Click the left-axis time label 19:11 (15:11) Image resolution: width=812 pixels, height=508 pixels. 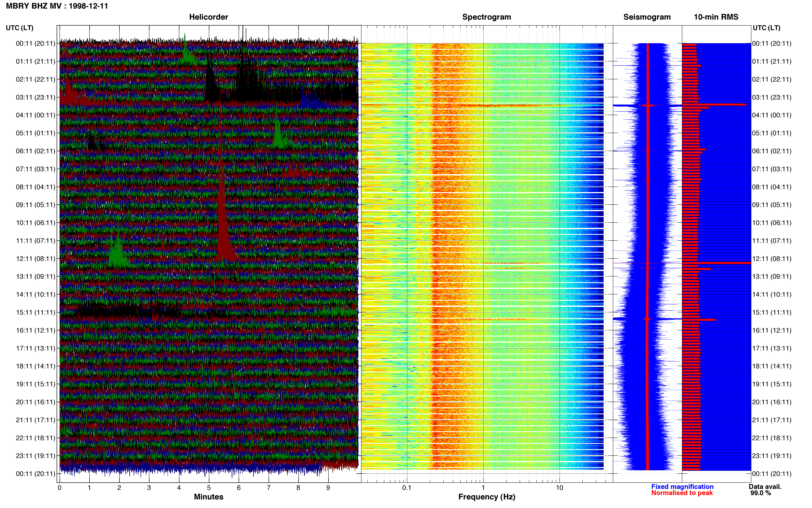(35, 384)
